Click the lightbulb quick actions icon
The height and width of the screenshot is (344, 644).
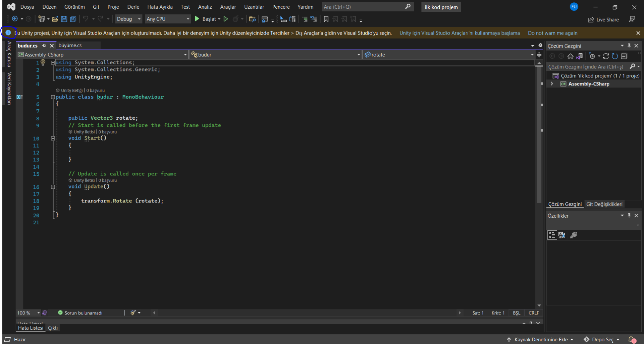pos(43,62)
